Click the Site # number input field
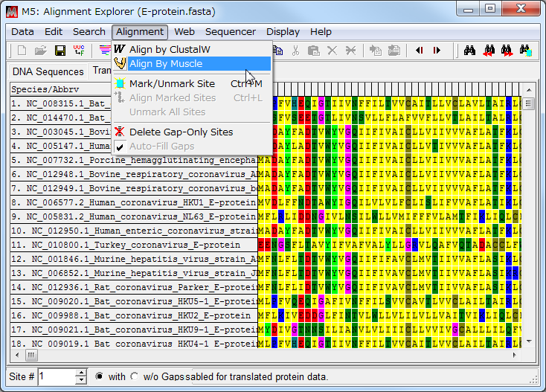Image resolution: width=546 pixels, height=392 pixels. [x=57, y=376]
